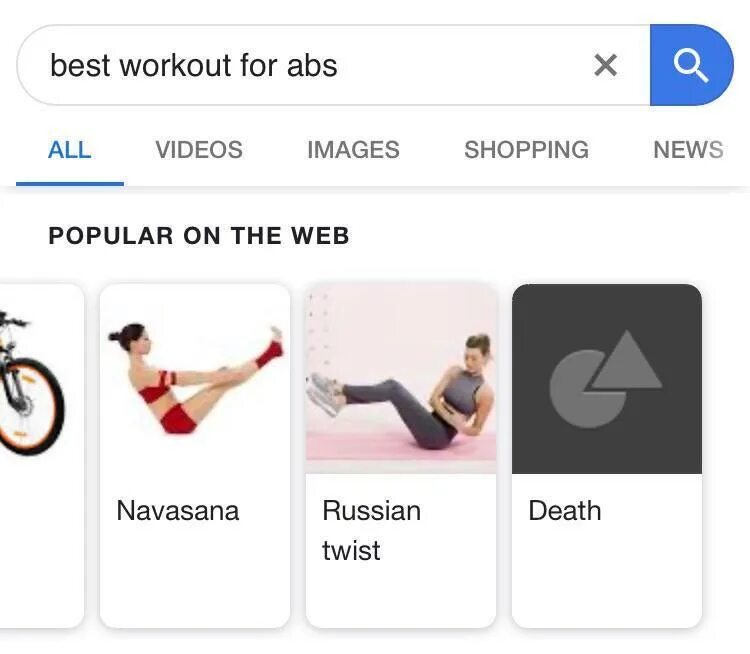
Task: Click the Navasana pose image
Action: [195, 378]
